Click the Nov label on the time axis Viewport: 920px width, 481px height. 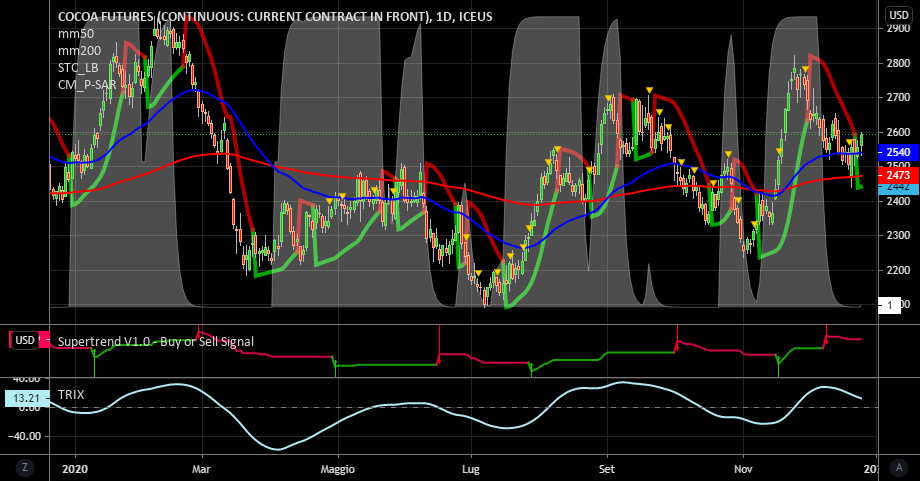[742, 467]
